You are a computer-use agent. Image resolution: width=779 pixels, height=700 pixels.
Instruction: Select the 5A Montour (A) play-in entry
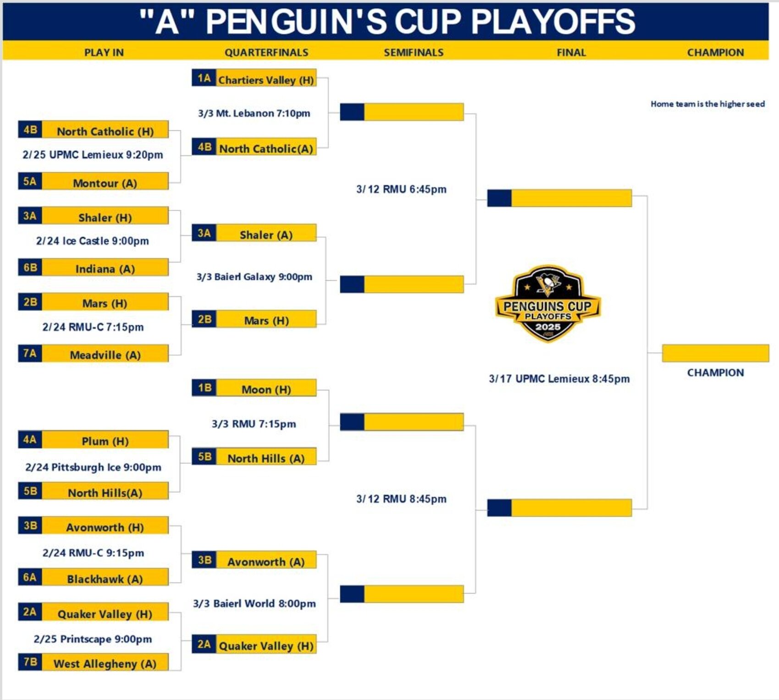(93, 181)
